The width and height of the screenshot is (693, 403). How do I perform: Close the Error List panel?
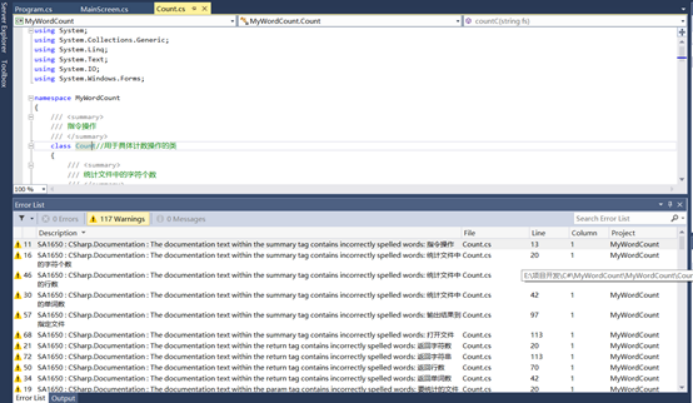[x=680, y=205]
